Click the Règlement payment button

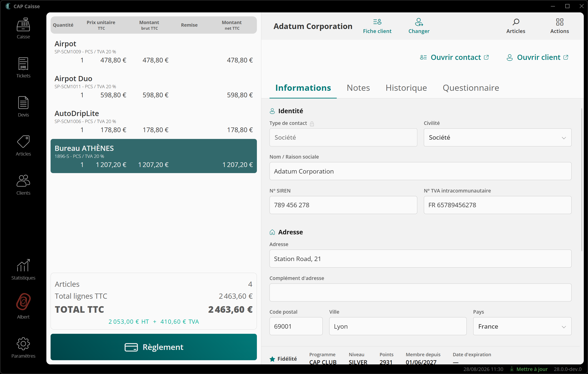tap(154, 347)
